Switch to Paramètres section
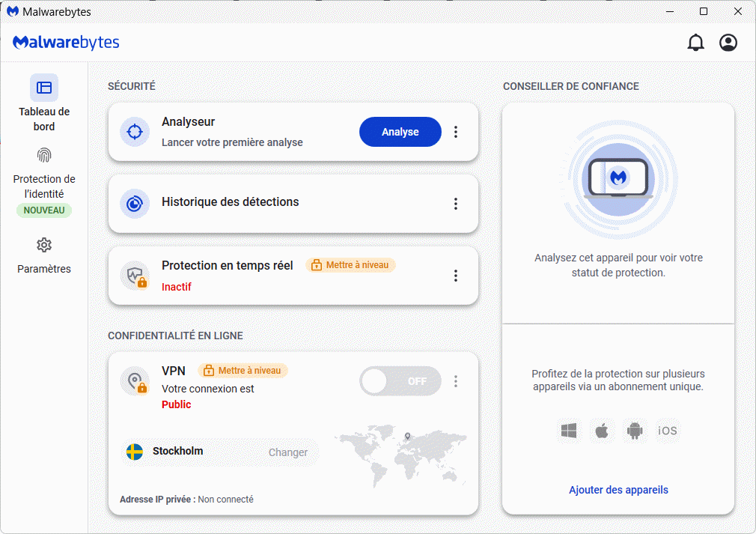 44,255
